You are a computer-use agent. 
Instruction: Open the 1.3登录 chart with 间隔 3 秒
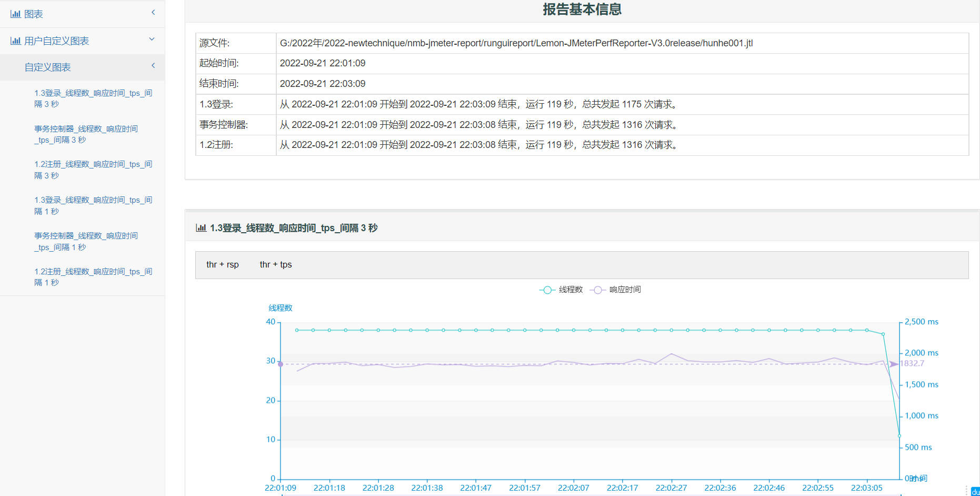93,98
